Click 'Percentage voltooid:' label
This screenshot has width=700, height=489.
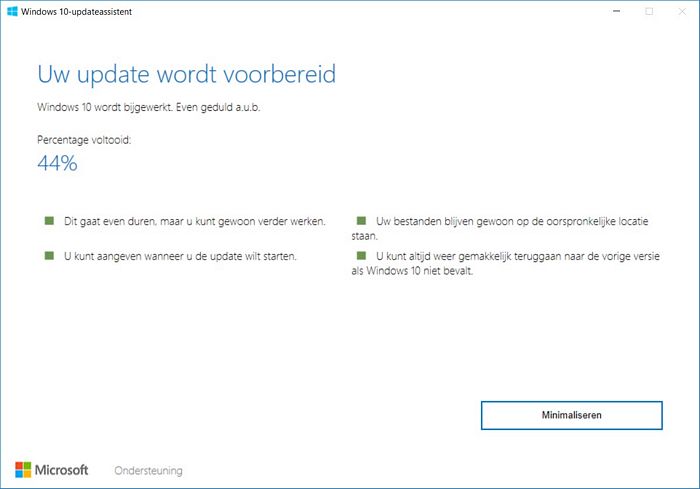84,140
